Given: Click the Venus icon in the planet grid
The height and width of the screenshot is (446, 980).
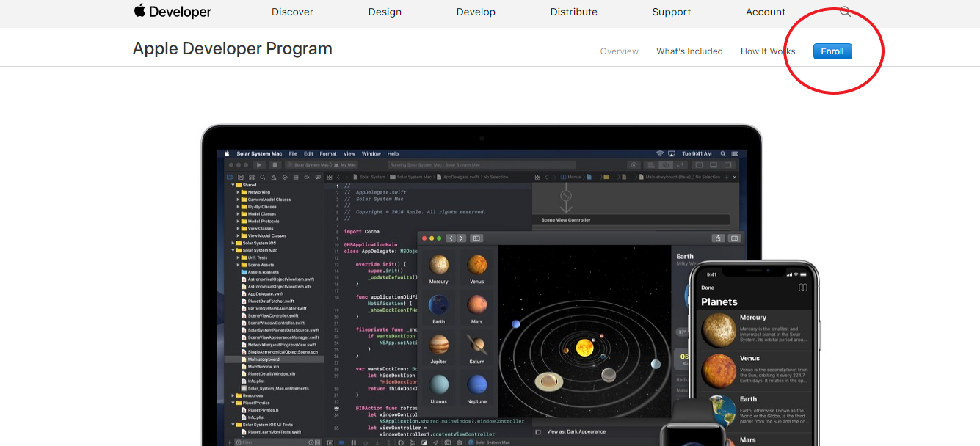Looking at the screenshot, I should pyautogui.click(x=477, y=265).
